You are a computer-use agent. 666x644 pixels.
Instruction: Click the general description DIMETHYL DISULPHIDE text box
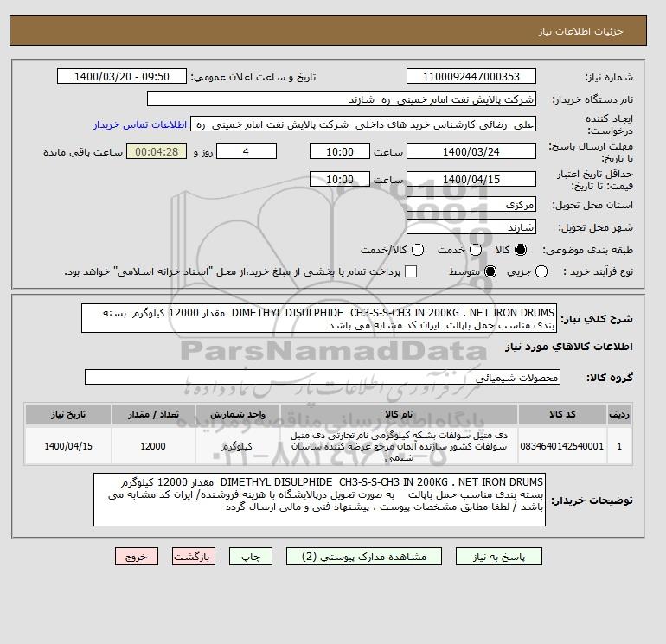point(319,318)
